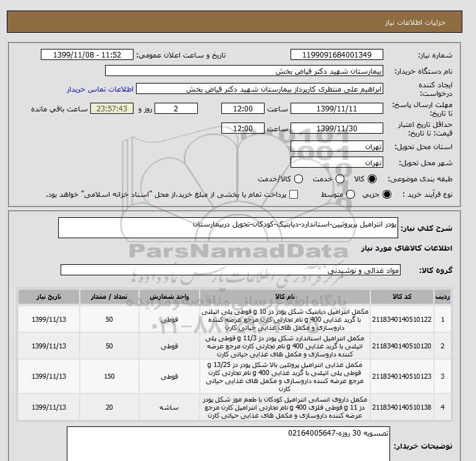Select product code 2118340140510138

pyautogui.click(x=402, y=407)
